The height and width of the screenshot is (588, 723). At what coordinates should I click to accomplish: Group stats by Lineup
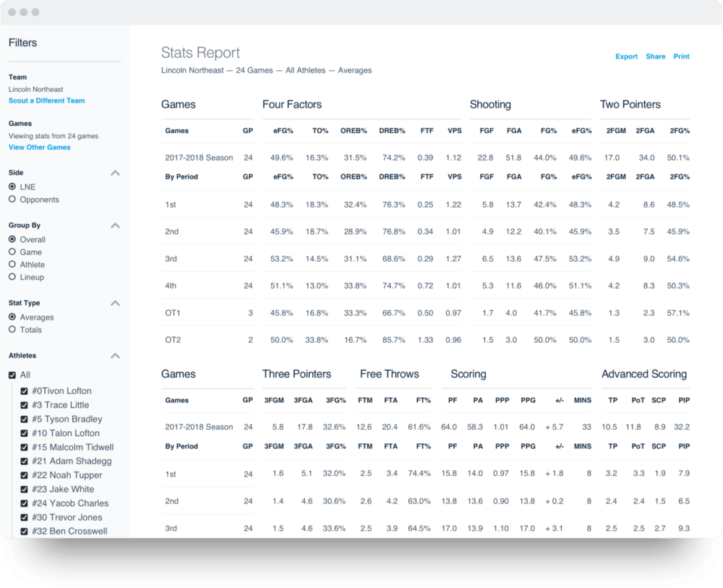(12, 277)
